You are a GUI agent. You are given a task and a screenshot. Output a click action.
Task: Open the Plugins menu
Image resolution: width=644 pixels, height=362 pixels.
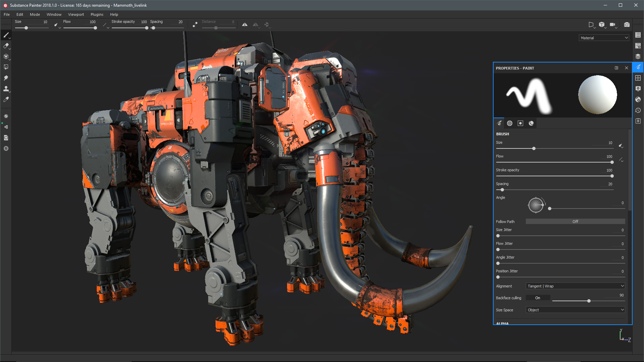97,14
